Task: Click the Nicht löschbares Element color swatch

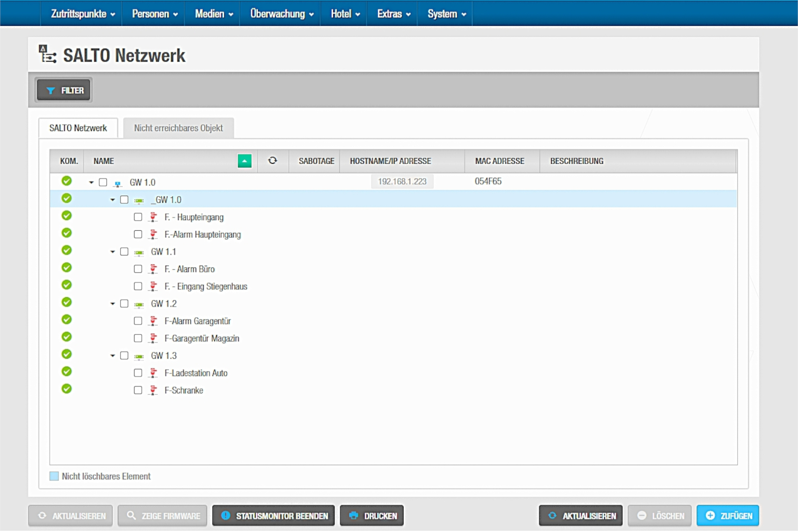Action: click(x=54, y=476)
